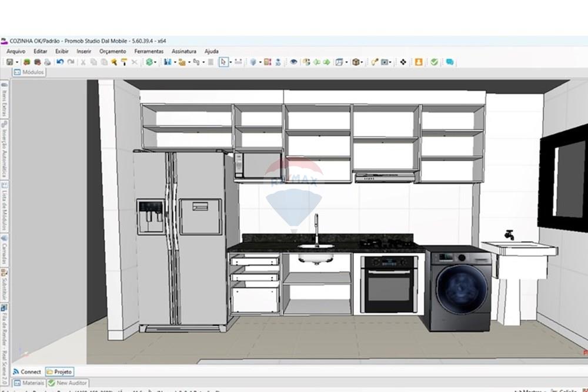This screenshot has width=588, height=392.
Task: Click the Print icon in the toolbar
Action: [46, 62]
